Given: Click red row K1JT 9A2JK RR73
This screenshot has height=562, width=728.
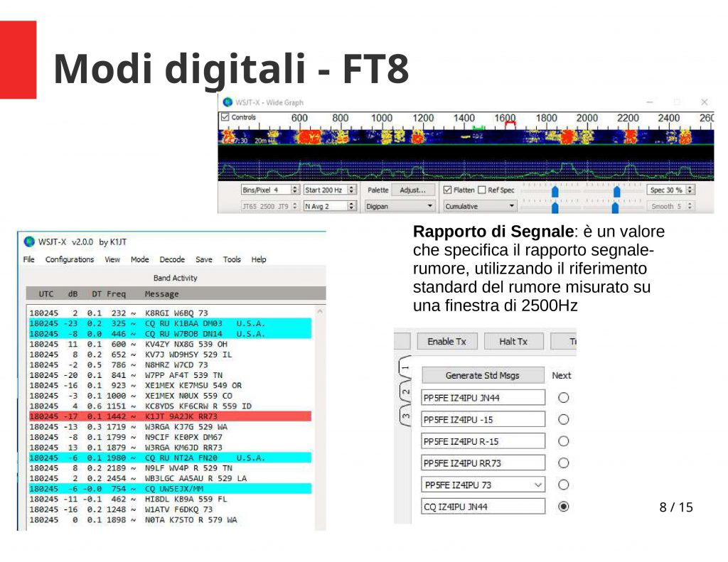Looking at the screenshot, I should 170,416.
